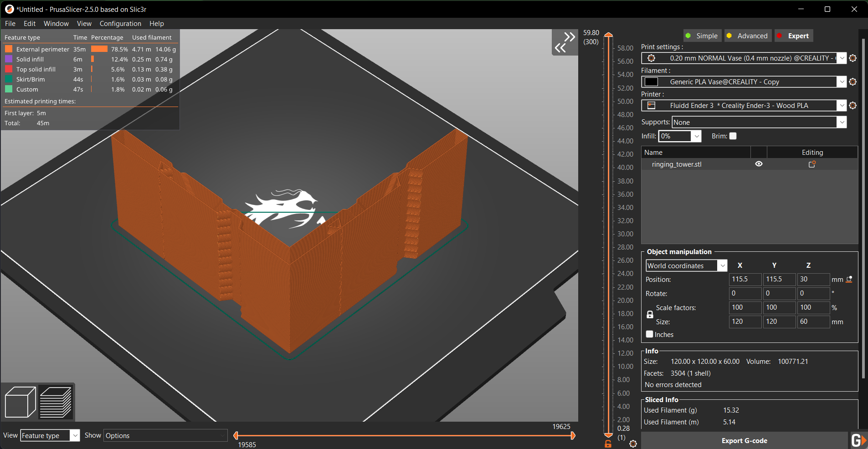
Task: Open filament settings gear icon
Action: [x=853, y=82]
